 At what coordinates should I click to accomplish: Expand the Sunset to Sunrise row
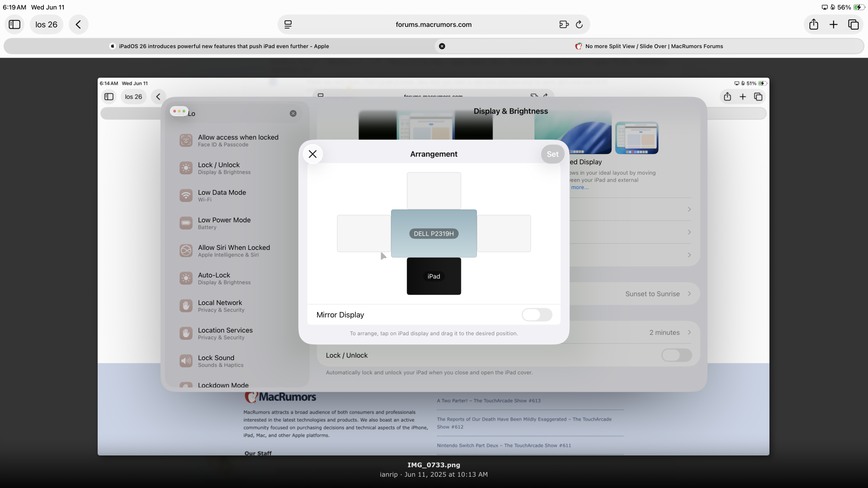tap(635, 294)
